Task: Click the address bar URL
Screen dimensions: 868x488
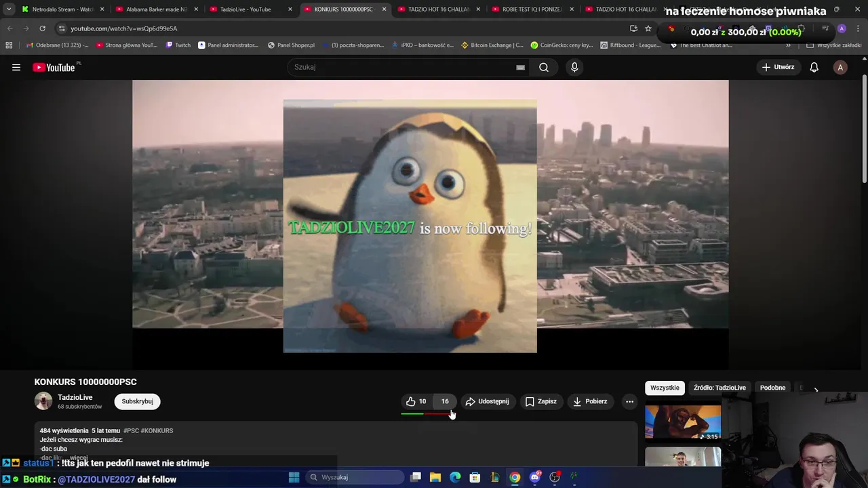Action: (124, 28)
